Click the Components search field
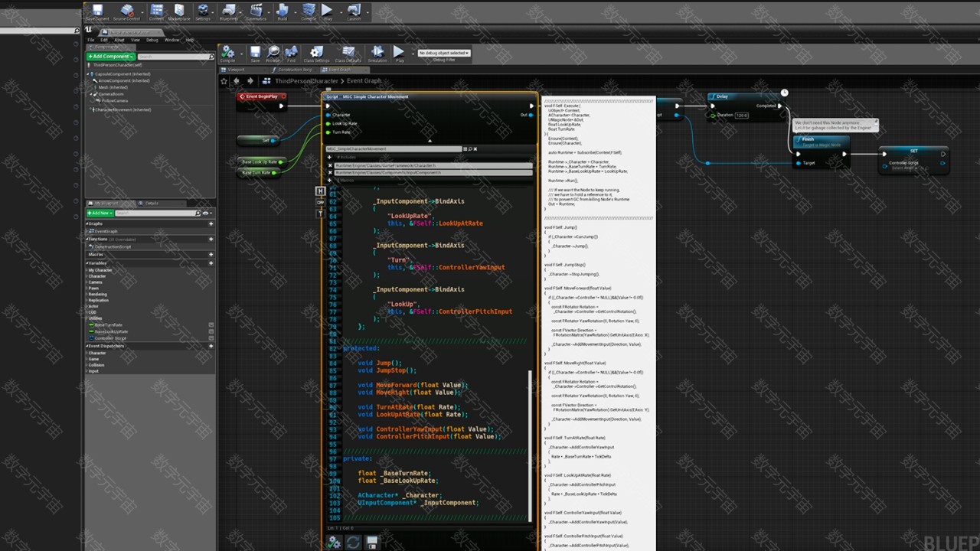This screenshot has height=551, width=980. pyautogui.click(x=175, y=57)
